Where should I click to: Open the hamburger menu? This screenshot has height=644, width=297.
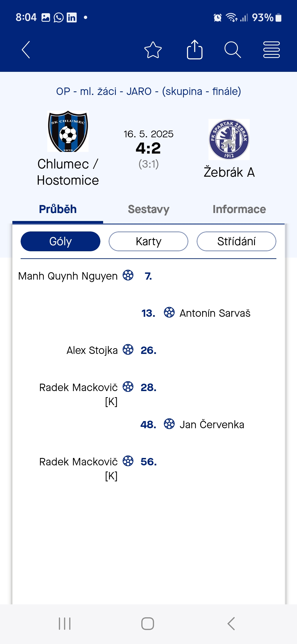click(271, 50)
